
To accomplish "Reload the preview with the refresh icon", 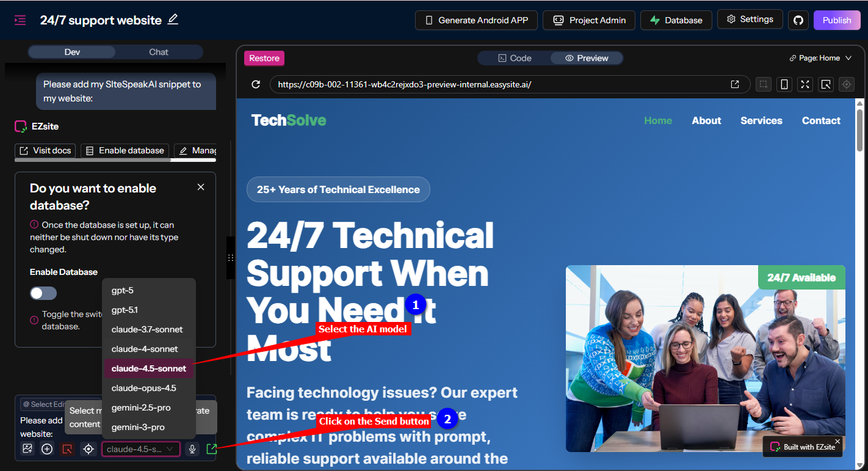I will (x=256, y=84).
